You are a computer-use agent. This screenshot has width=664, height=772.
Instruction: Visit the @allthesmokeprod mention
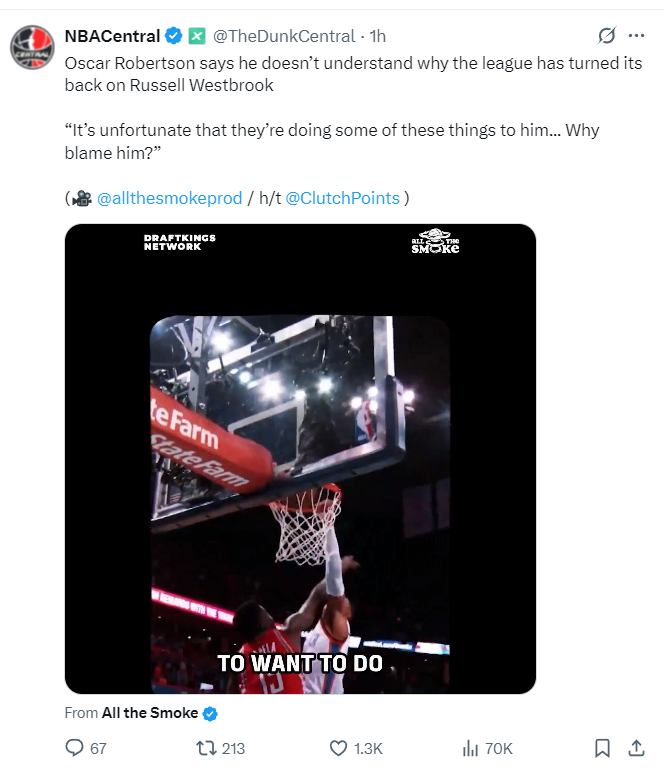pyautogui.click(x=169, y=198)
